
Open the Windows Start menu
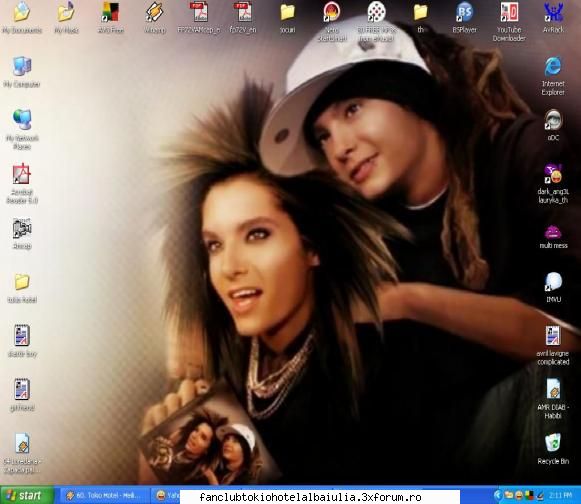[x=27, y=495]
